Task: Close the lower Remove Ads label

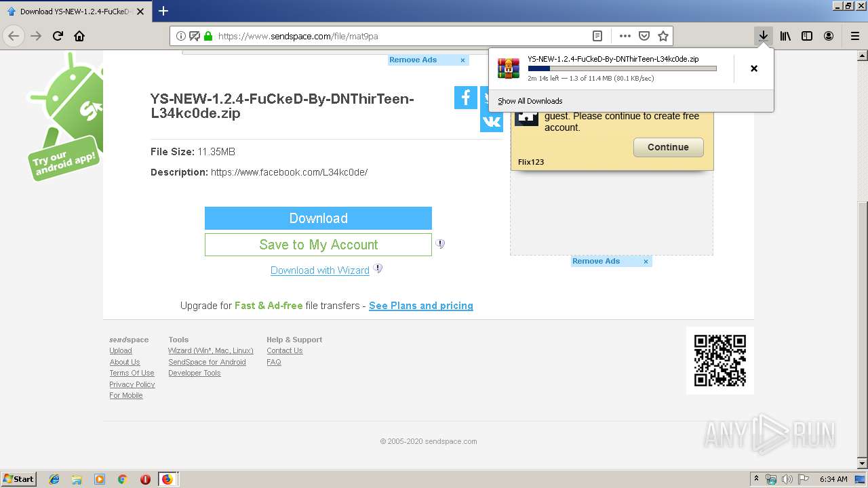Action: [646, 262]
